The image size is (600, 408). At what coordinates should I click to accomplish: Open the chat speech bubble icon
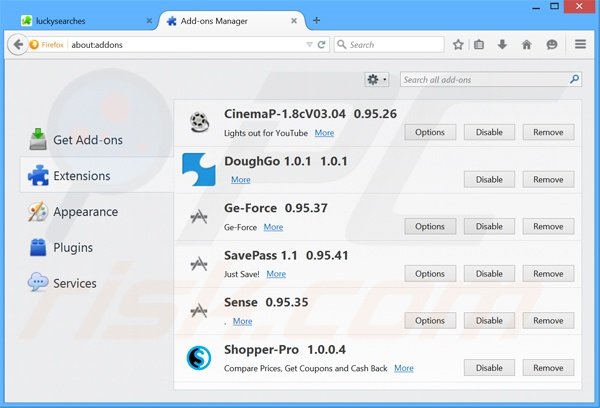(552, 45)
